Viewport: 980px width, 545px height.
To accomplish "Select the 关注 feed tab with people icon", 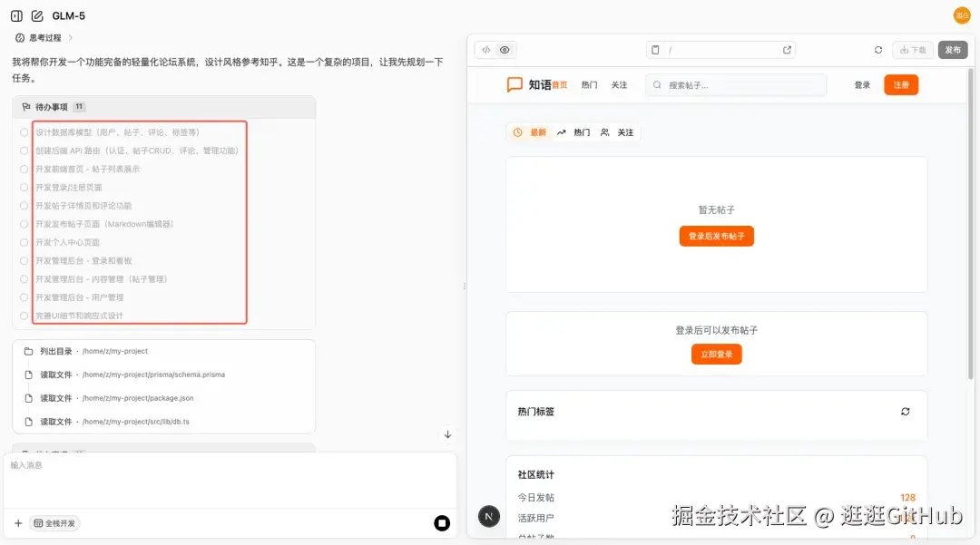I will point(618,132).
